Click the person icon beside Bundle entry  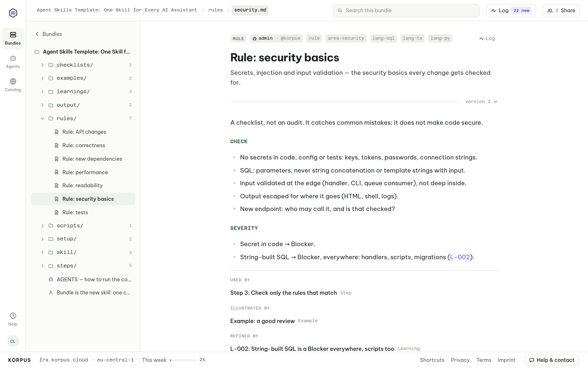pyautogui.click(x=51, y=293)
